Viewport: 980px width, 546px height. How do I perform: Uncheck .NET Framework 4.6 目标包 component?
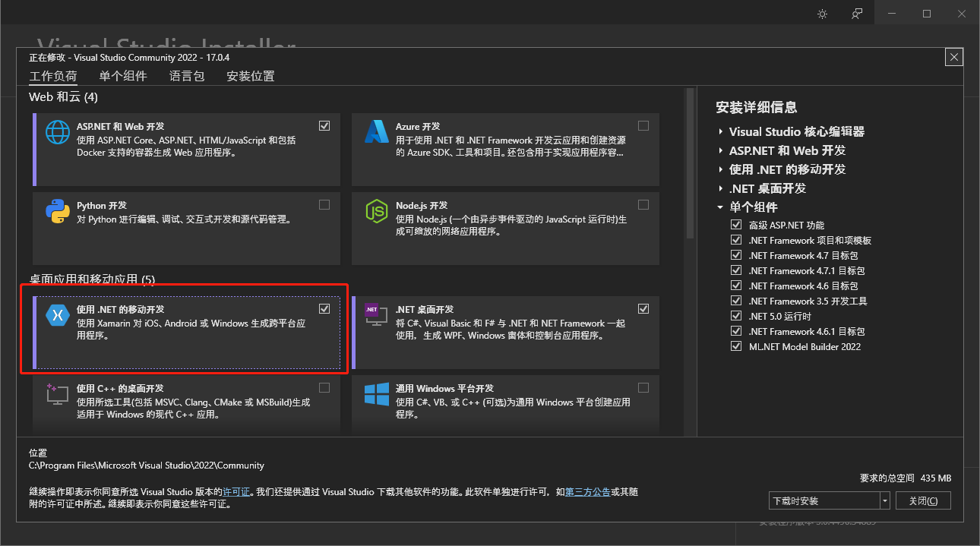tap(735, 286)
